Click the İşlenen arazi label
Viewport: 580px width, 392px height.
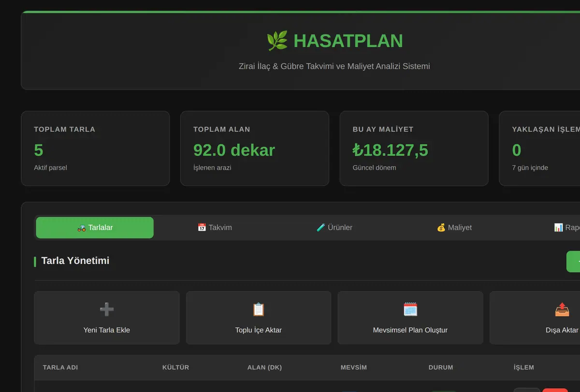(x=212, y=168)
